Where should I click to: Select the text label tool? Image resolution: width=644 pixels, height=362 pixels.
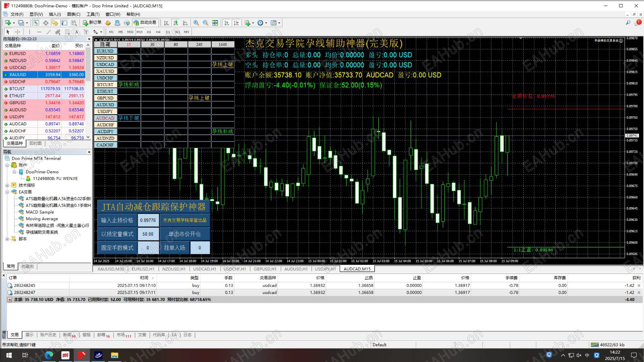(86, 32)
